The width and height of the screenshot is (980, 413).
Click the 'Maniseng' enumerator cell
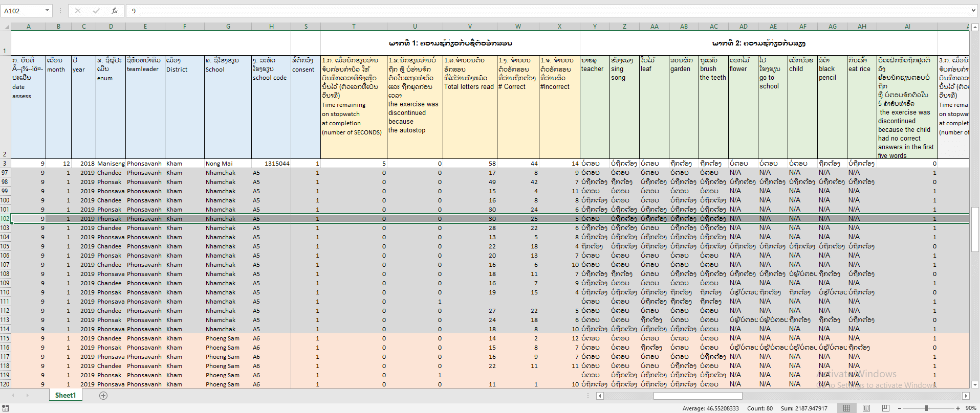click(111, 164)
